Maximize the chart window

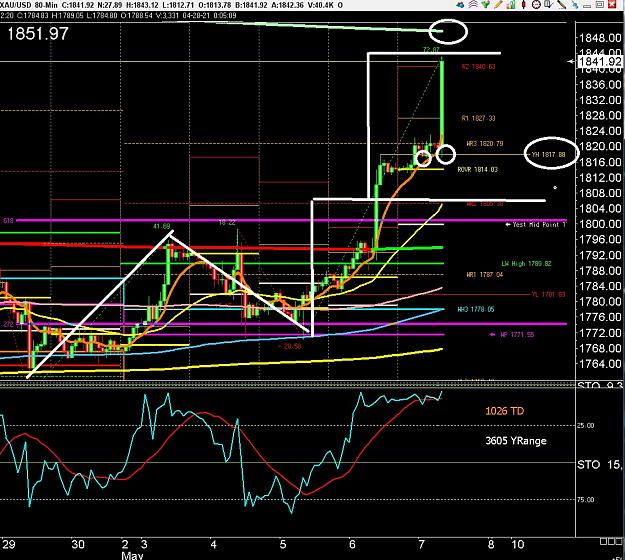pyautogui.click(x=599, y=5)
